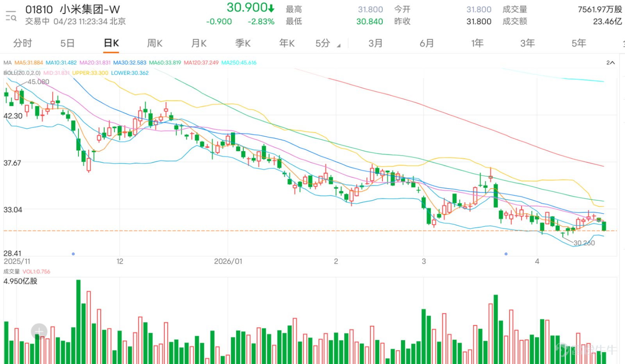Click the price change -0.900
This screenshot has height=364, width=625.
click(219, 21)
